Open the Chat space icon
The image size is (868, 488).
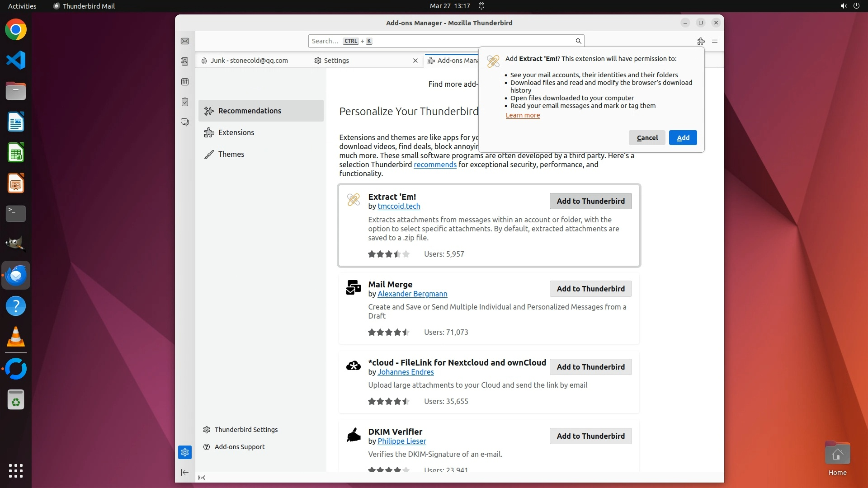pos(185,122)
